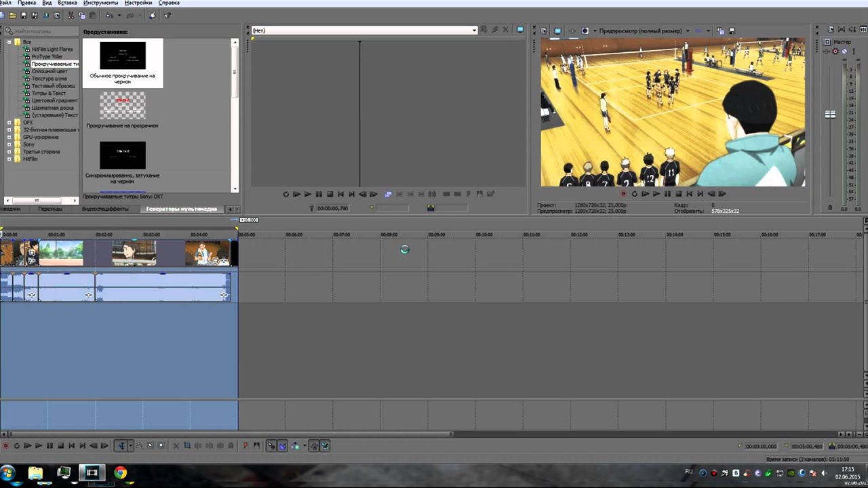The width and height of the screenshot is (868, 488).
Task: Collapse the Все folder in plugin tree
Action: pos(9,42)
